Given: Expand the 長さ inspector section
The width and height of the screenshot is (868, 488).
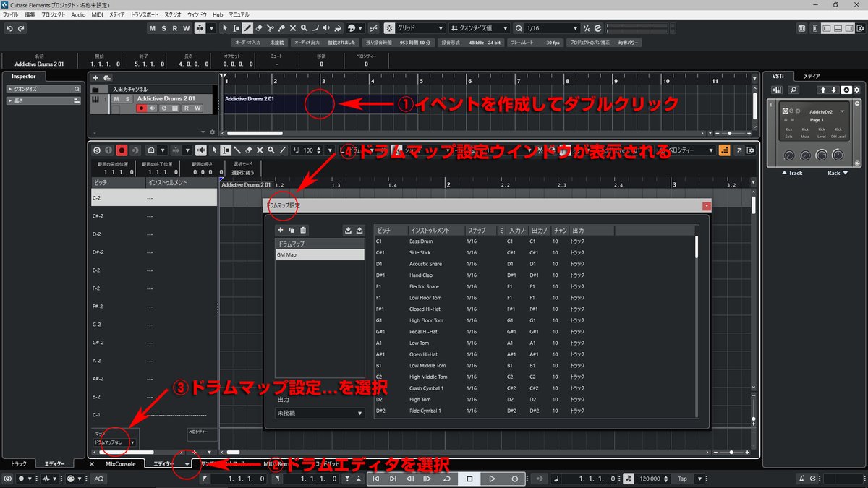Looking at the screenshot, I should pos(43,100).
